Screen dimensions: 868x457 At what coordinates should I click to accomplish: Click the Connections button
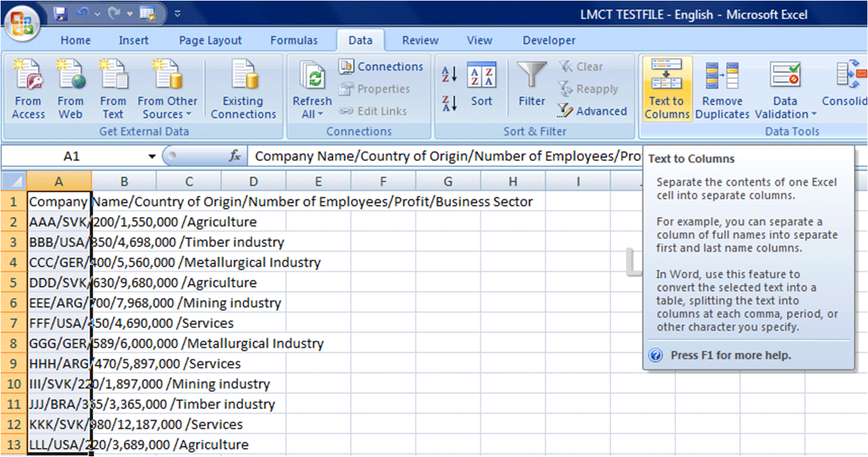(381, 67)
